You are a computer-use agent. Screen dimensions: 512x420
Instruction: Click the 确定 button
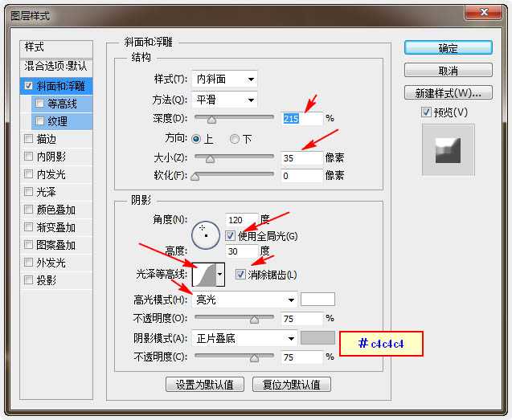pos(448,48)
